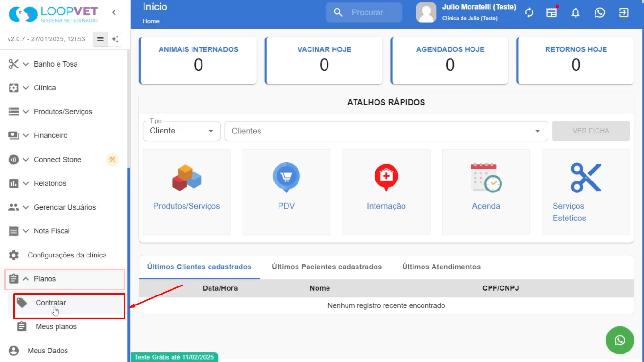The width and height of the screenshot is (644, 362).
Task: Toggle the list view menu icon
Action: click(x=100, y=39)
